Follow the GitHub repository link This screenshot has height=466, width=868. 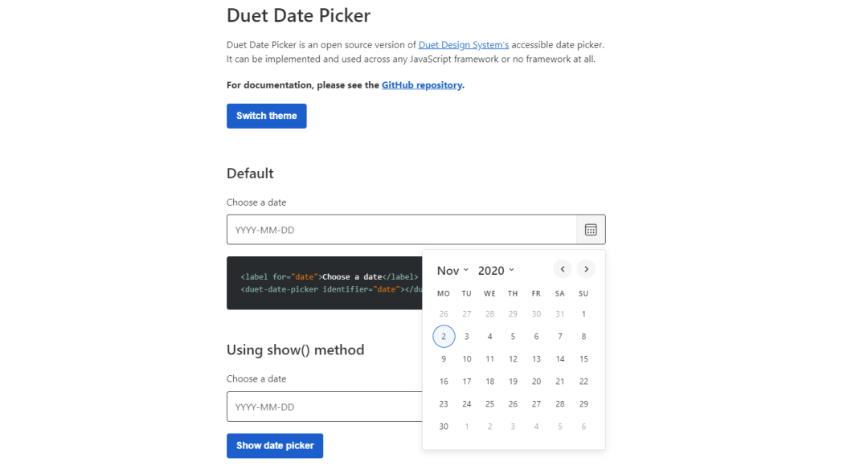[422, 85]
